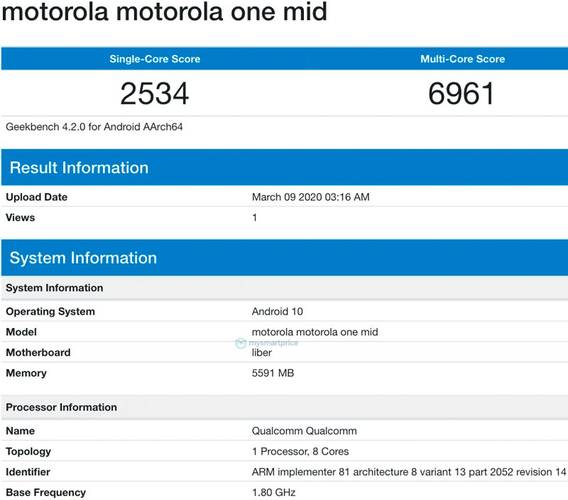568x500 pixels.
Task: Click the multi-core score value 6961
Action: click(462, 93)
